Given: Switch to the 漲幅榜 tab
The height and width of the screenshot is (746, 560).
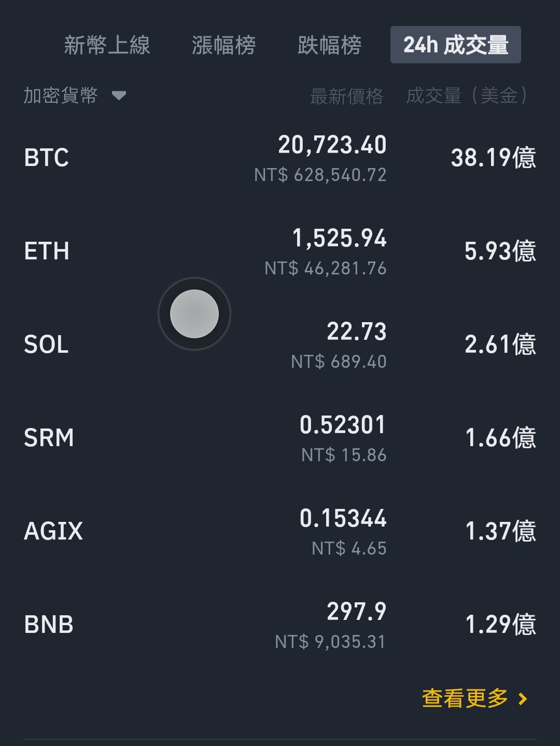Looking at the screenshot, I should point(223,45).
